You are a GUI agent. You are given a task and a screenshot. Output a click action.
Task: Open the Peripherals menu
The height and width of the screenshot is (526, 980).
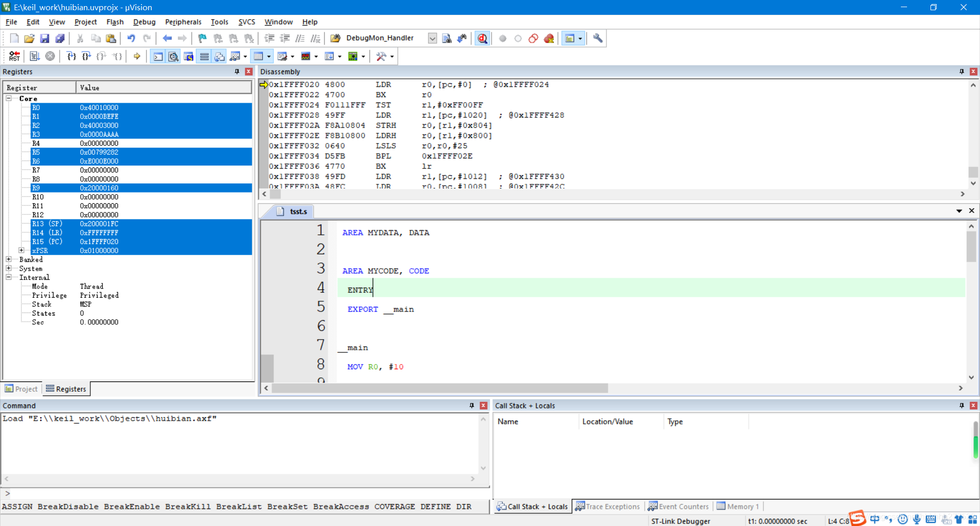click(183, 22)
